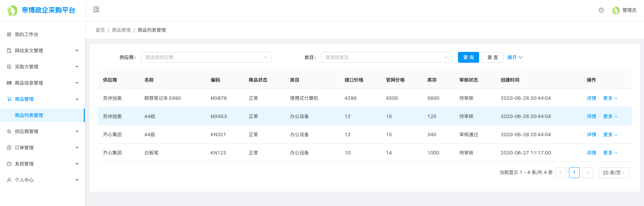Click the administrator avatar icon

point(616,10)
